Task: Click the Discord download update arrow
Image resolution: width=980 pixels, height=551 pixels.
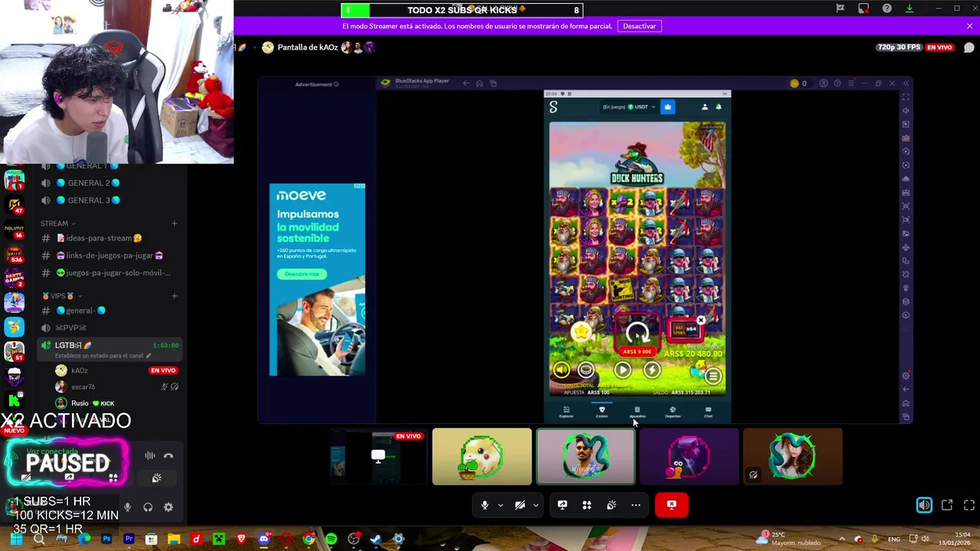Action: (x=910, y=8)
